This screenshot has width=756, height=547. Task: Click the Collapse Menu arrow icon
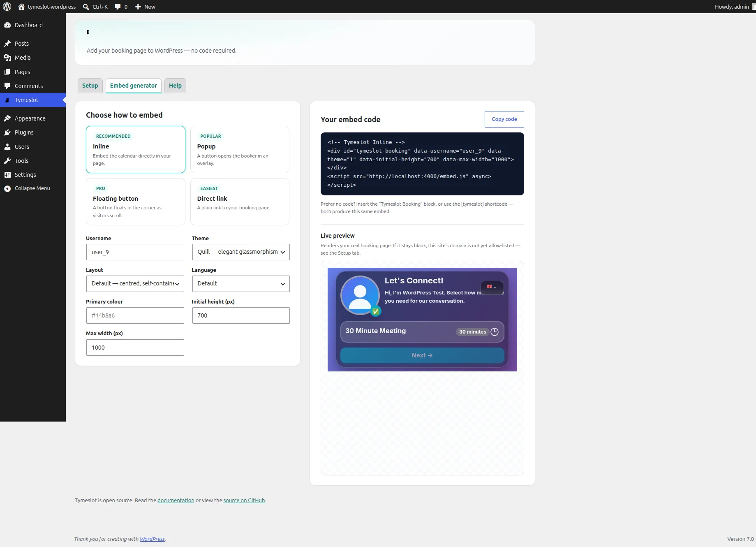pyautogui.click(x=7, y=188)
